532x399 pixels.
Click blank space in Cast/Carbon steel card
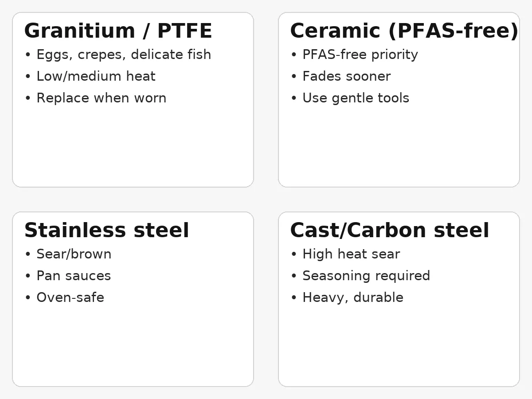tap(399, 346)
